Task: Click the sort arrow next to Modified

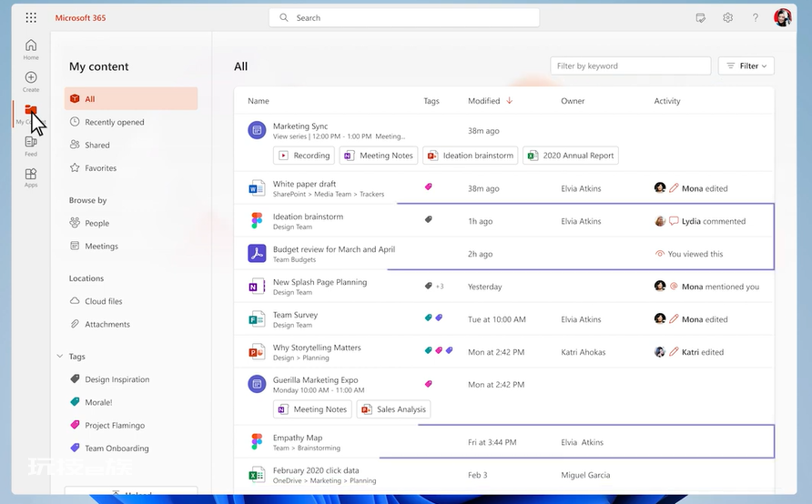Action: click(x=510, y=100)
